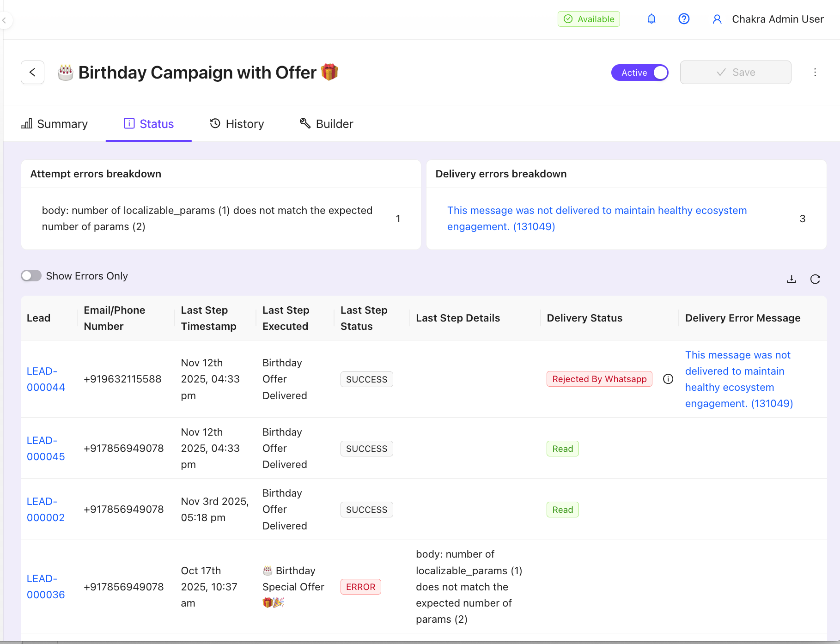Click the user profile icon

coord(717,19)
